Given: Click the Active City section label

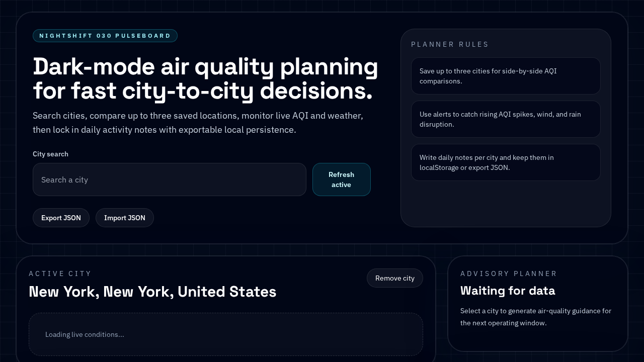Looking at the screenshot, I should (60, 274).
